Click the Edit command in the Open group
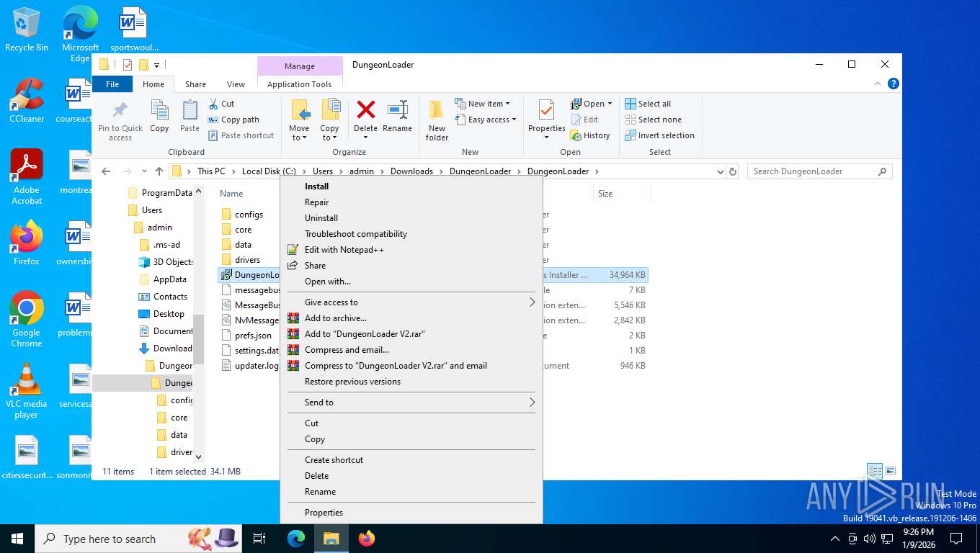This screenshot has width=980, height=553. tap(584, 120)
